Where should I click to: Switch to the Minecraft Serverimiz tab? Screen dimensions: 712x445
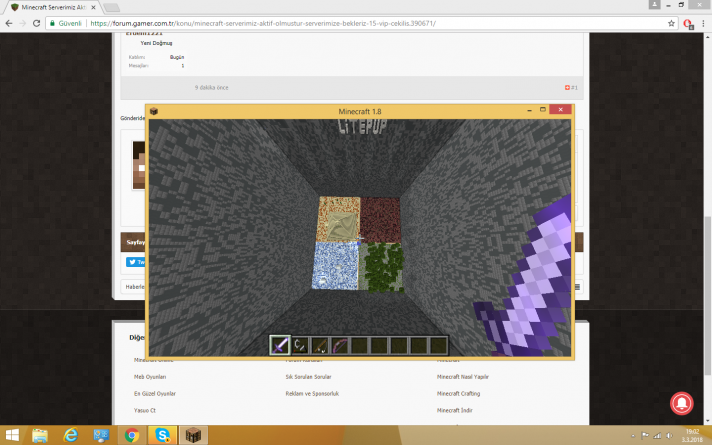click(53, 7)
